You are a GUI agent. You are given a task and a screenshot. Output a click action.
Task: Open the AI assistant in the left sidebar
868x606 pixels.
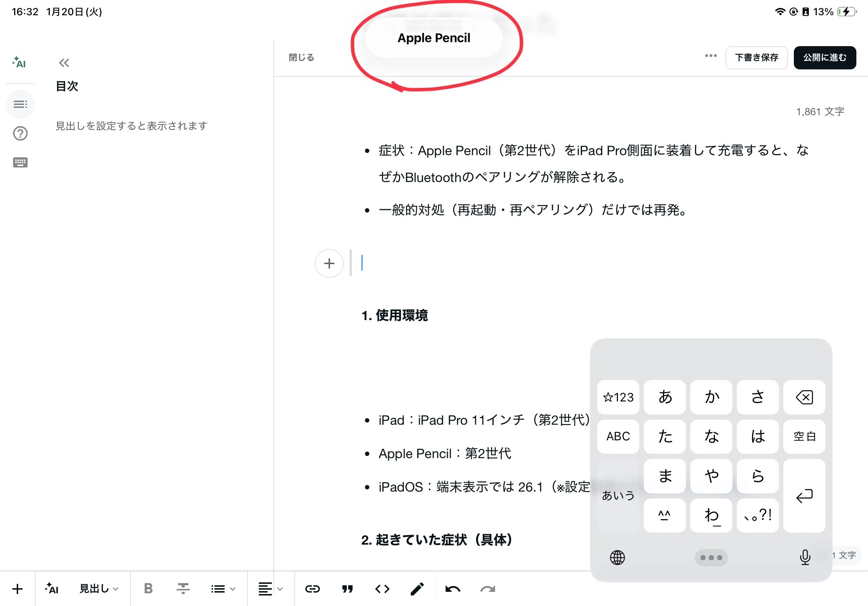(x=19, y=63)
